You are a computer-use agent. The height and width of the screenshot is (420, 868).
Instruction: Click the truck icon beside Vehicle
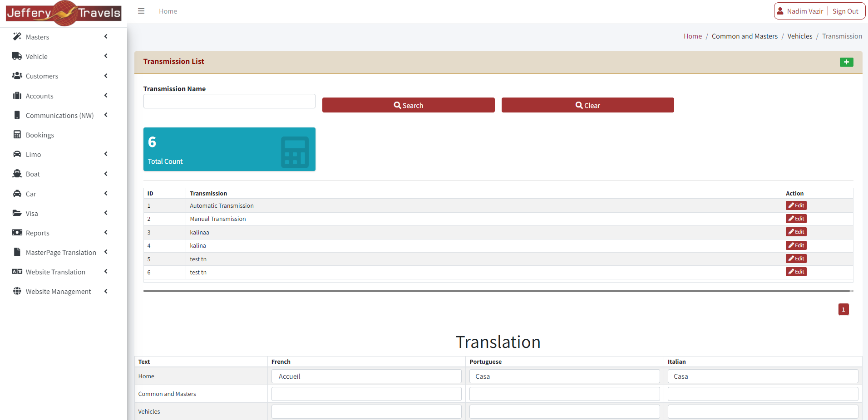(x=17, y=56)
